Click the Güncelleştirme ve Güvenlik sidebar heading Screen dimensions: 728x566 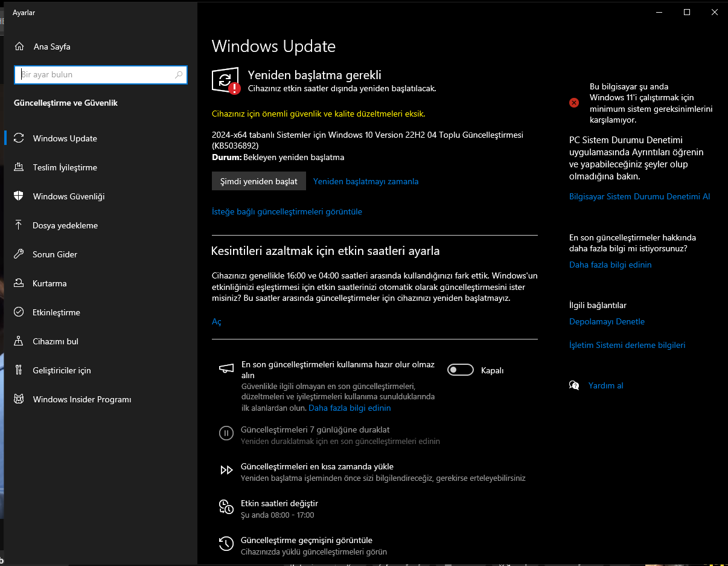tap(66, 103)
